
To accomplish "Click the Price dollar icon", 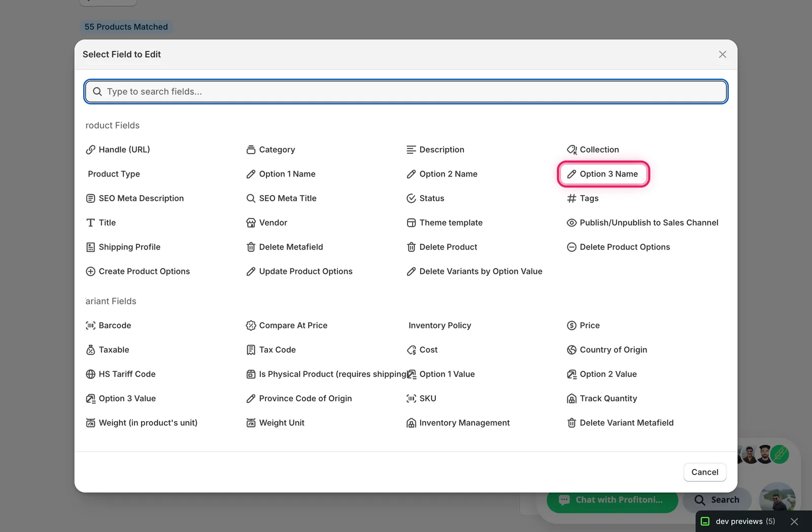I will (x=571, y=326).
